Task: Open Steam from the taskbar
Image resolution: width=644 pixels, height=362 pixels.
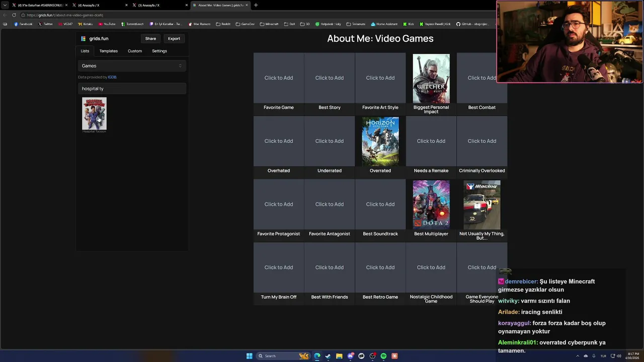Action: 328,356
